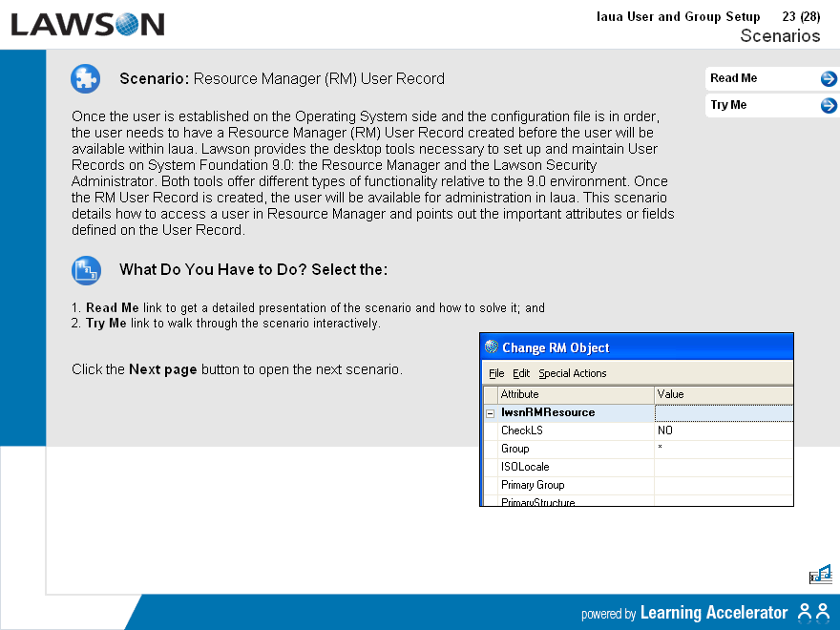
Task: Select the ISOLocale attribute row
Action: pos(638,467)
